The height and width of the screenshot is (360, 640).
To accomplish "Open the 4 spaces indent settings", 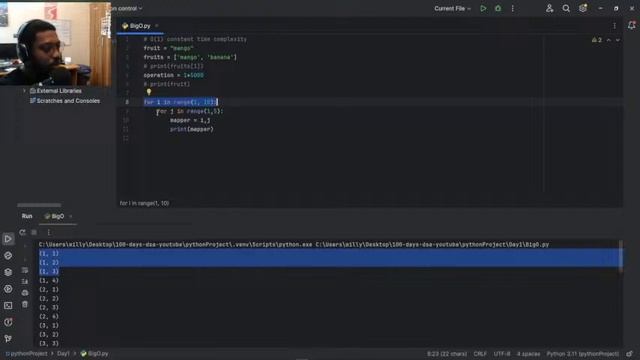I will pos(528,354).
